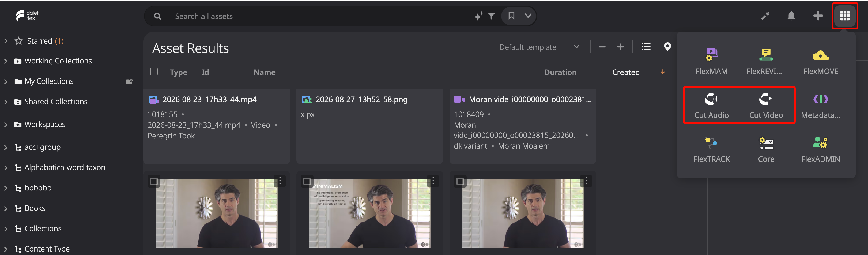Open asset 2026-08-23_17h33_44.mp4 card

[216, 126]
